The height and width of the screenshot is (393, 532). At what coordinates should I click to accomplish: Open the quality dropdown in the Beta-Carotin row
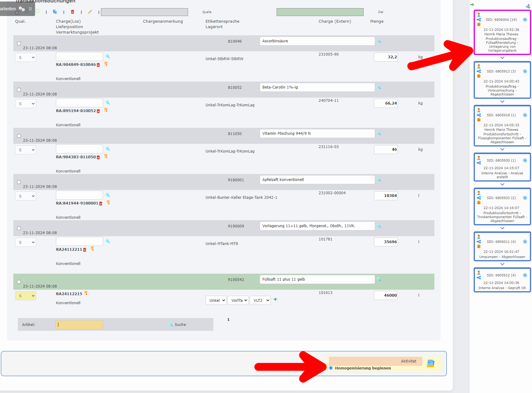click(26, 104)
